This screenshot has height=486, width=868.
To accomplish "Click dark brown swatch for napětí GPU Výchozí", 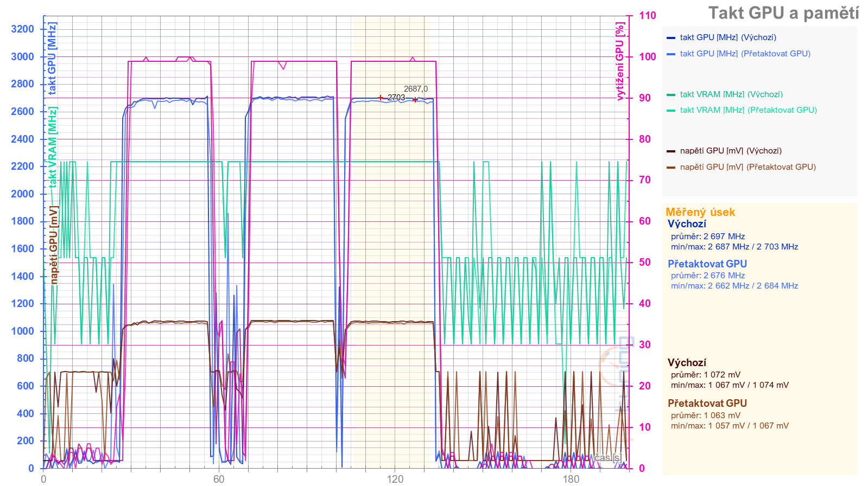I will click(x=671, y=151).
